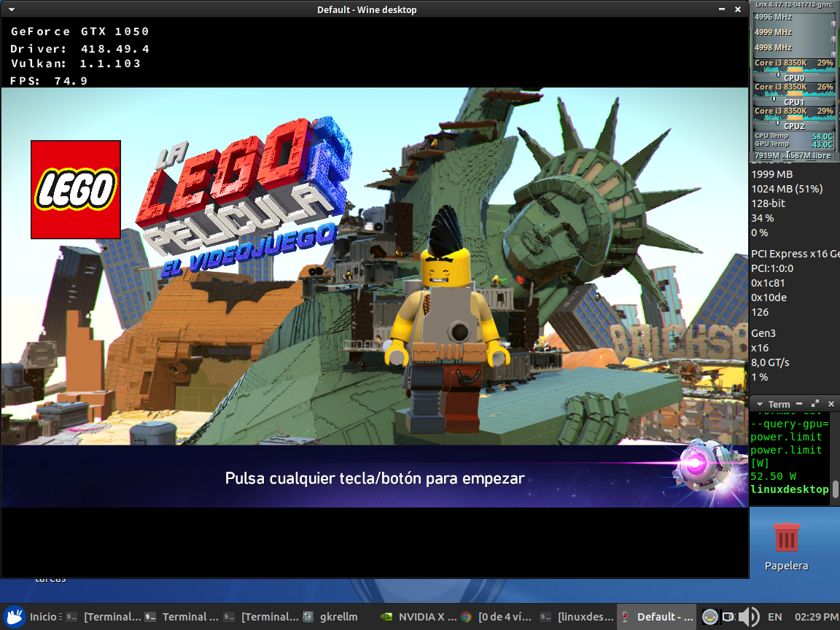
Task: Click the CPU1 usage chart showing 26%
Action: pyautogui.click(x=794, y=90)
